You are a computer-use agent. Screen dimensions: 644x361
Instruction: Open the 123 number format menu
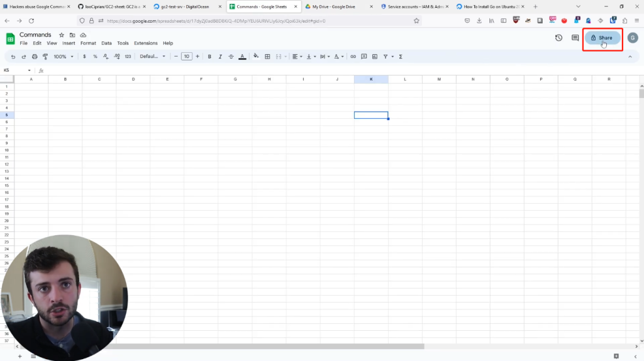click(128, 57)
